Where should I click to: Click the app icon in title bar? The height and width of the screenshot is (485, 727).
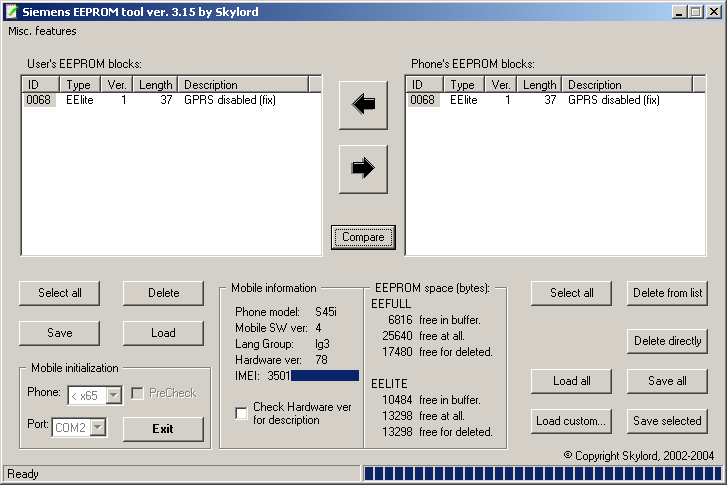tap(11, 11)
